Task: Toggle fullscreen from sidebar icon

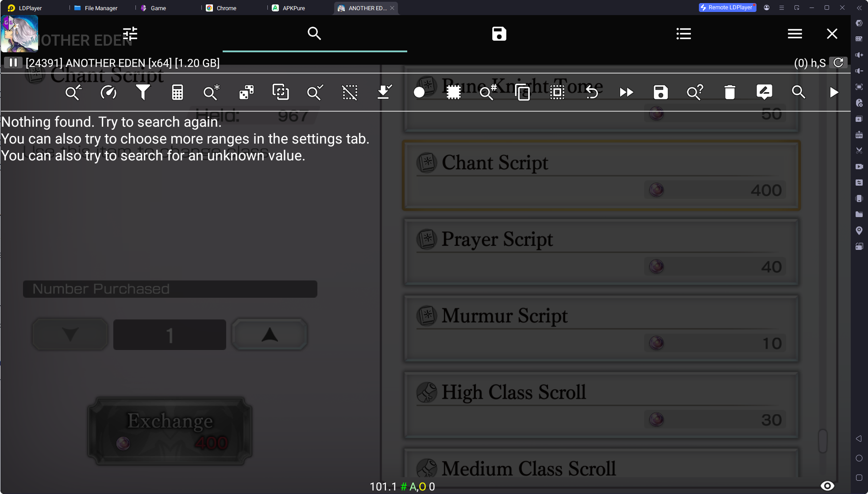Action: coord(859,87)
